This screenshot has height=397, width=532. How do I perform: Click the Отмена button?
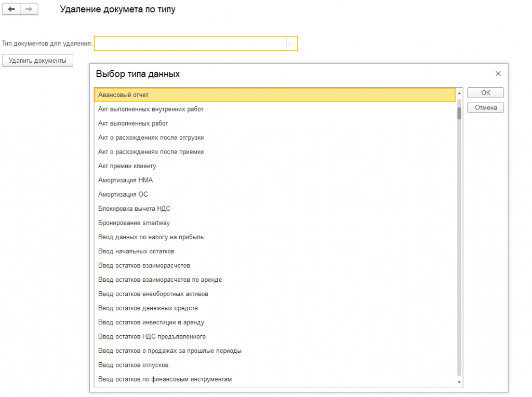tap(485, 107)
